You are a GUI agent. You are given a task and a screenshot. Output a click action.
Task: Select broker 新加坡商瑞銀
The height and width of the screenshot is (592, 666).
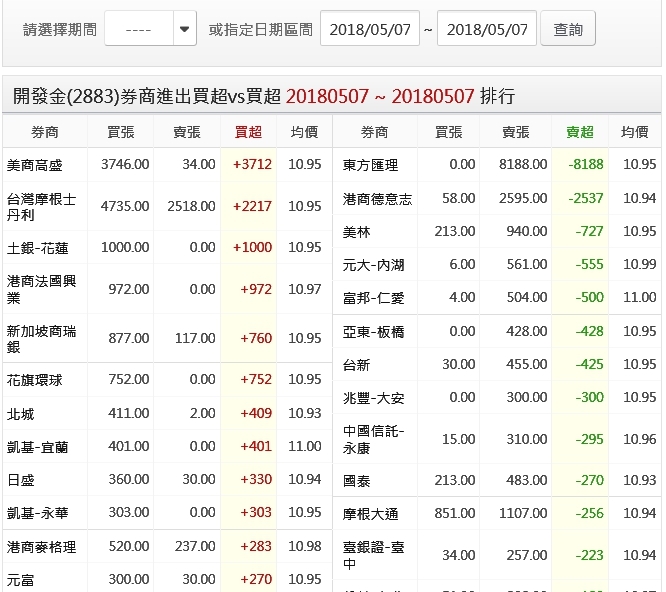pos(42,338)
